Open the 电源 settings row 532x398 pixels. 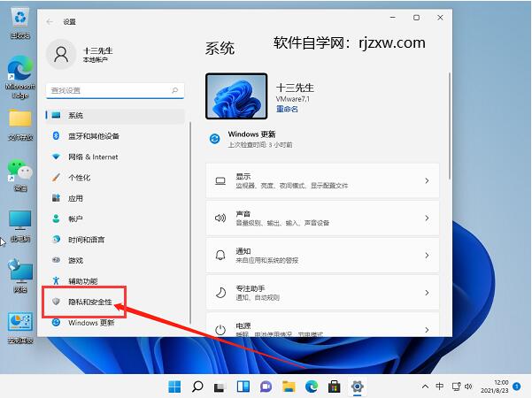pyautogui.click(x=323, y=325)
